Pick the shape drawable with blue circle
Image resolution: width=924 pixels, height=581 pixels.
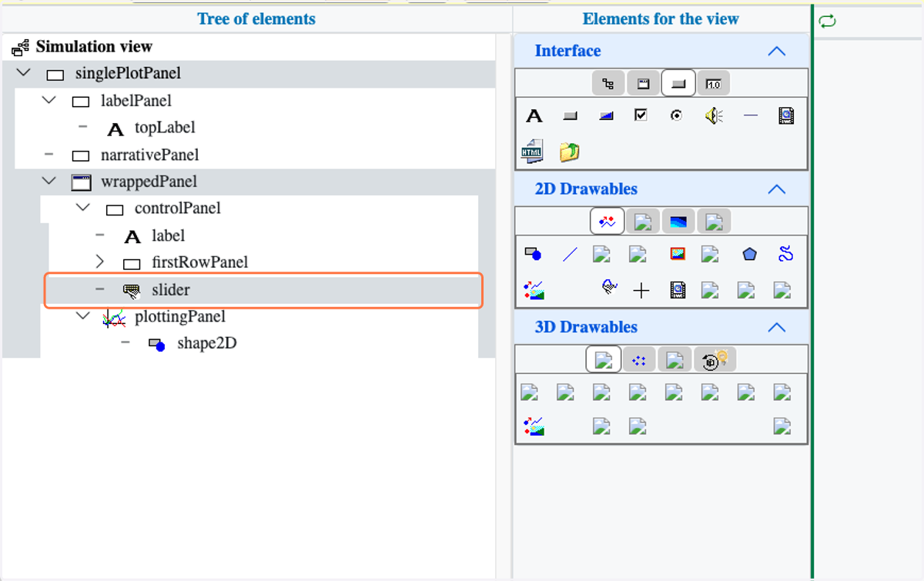[532, 253]
